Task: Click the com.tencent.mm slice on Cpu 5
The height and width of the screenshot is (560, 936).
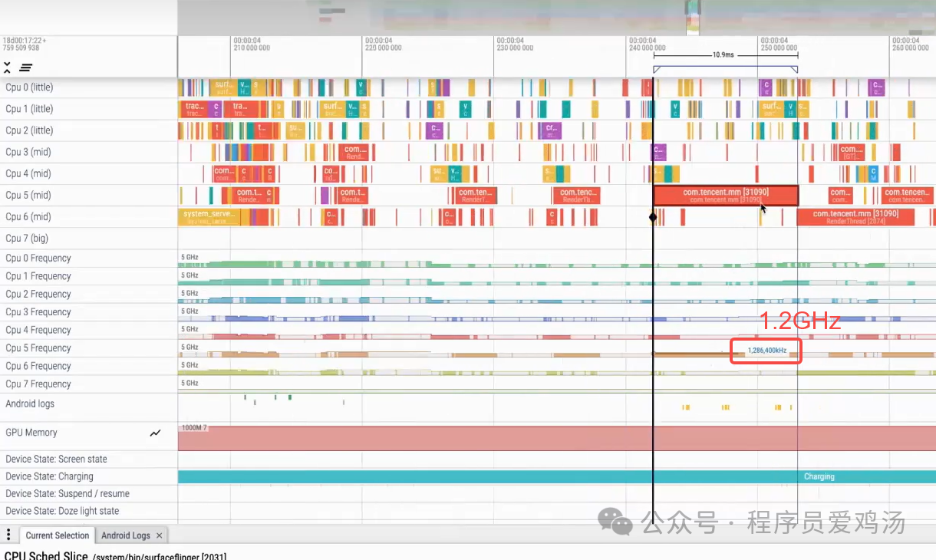Action: 724,195
